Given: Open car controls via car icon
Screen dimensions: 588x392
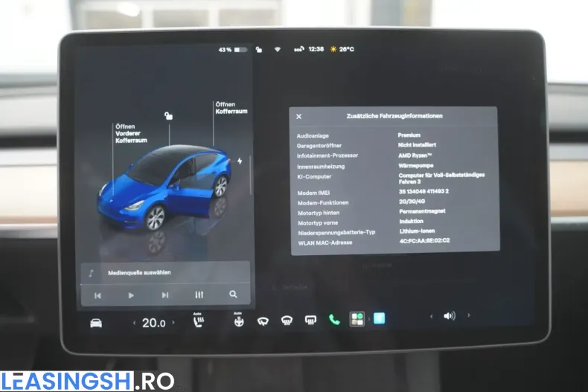Looking at the screenshot, I should tap(96, 323).
